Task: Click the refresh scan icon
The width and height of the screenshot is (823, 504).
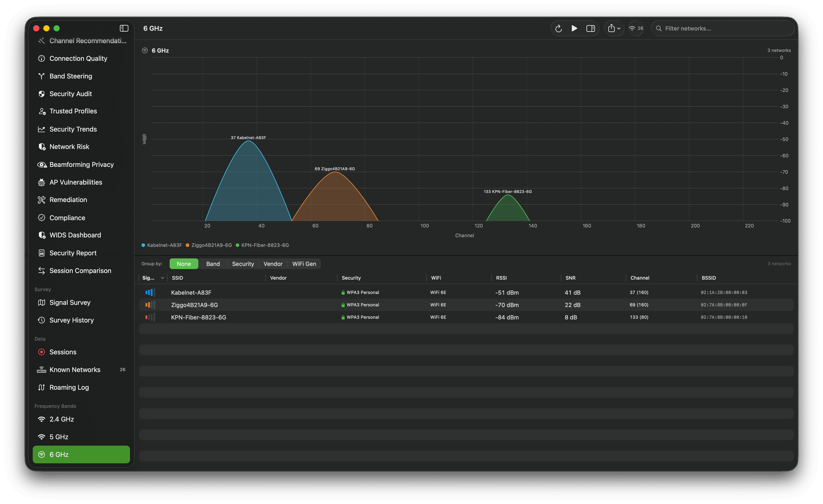Action: 559,28
